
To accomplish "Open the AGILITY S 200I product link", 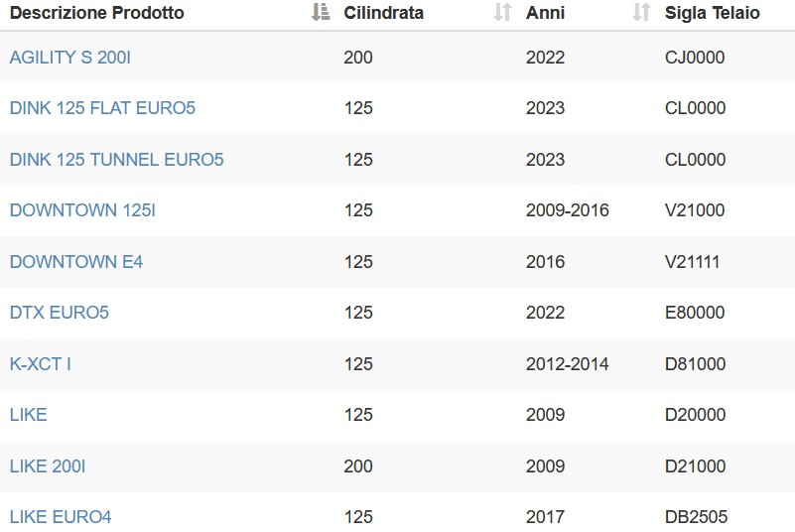I will 69,58.
